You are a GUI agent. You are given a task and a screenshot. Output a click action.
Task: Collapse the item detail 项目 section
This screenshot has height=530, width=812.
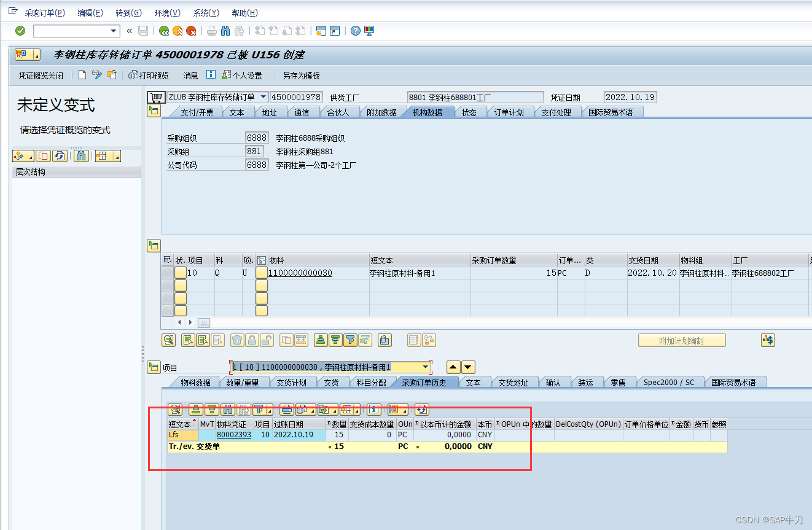coord(154,367)
